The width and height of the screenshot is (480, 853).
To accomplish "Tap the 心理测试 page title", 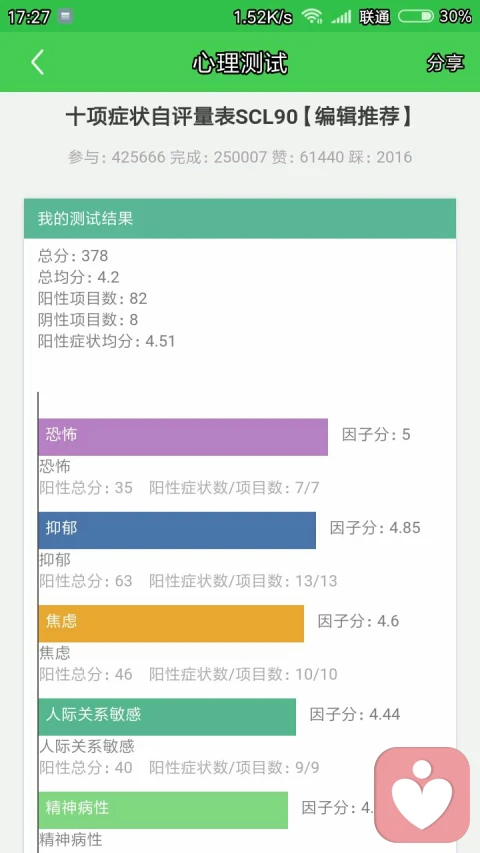I will click(x=240, y=63).
